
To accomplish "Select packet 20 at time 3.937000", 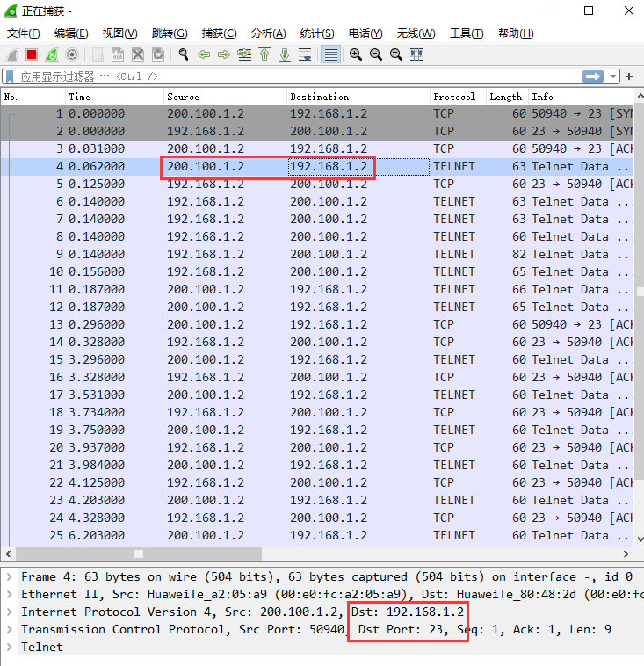I will click(x=317, y=447).
